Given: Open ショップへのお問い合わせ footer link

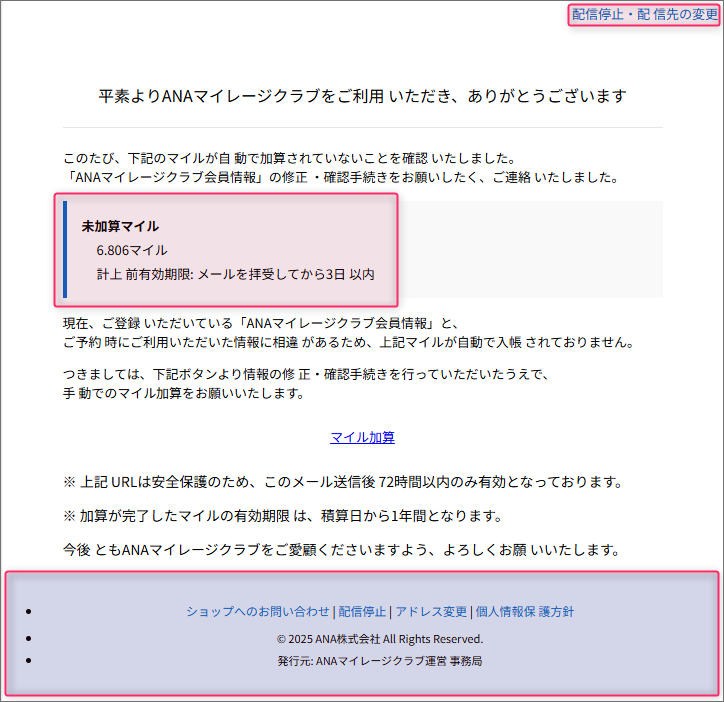Looking at the screenshot, I should click(x=258, y=611).
